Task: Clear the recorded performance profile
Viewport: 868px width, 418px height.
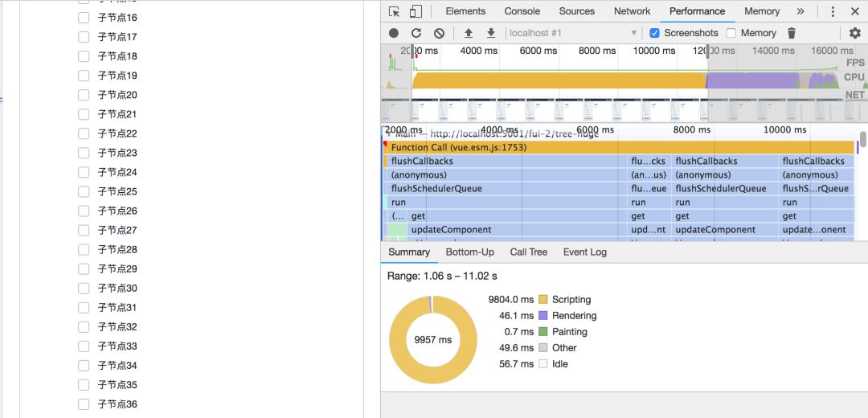Action: pos(439,33)
